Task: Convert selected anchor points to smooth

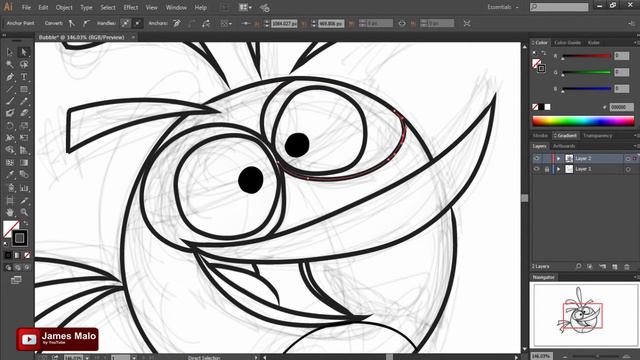Action: [86, 23]
